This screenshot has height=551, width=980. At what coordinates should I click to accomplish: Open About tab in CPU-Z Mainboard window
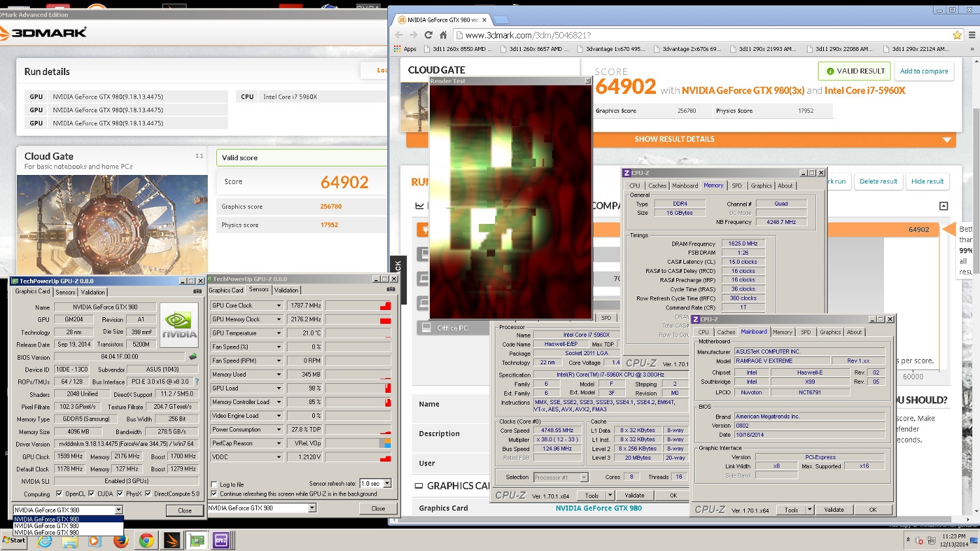(855, 332)
